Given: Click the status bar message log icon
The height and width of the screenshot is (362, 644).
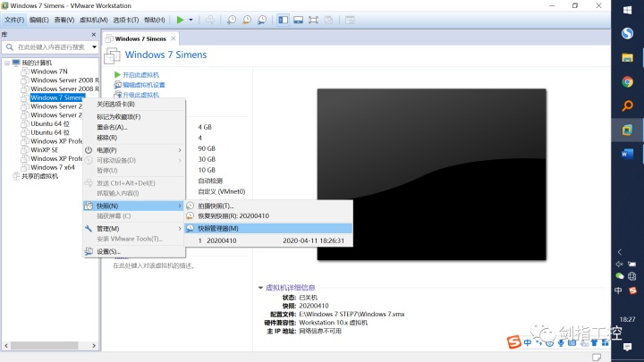Looking at the screenshot, I should (597, 357).
